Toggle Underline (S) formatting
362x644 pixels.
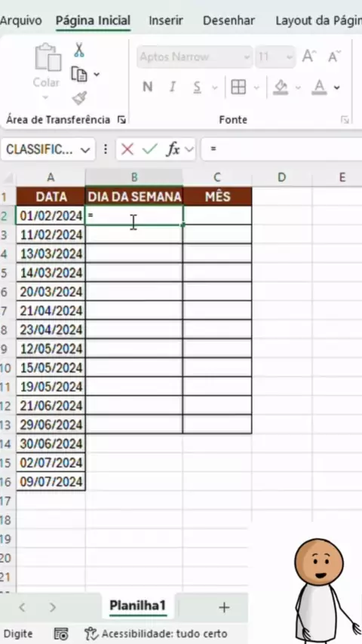click(198, 87)
